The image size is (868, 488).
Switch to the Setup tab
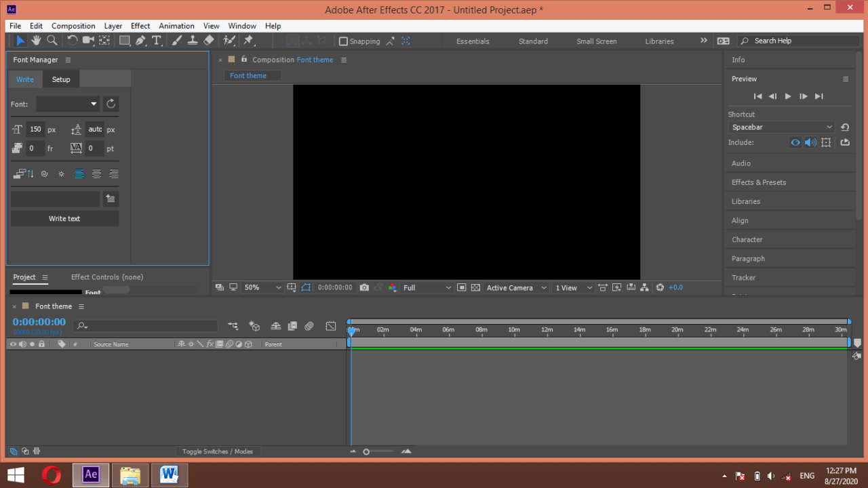[61, 79]
